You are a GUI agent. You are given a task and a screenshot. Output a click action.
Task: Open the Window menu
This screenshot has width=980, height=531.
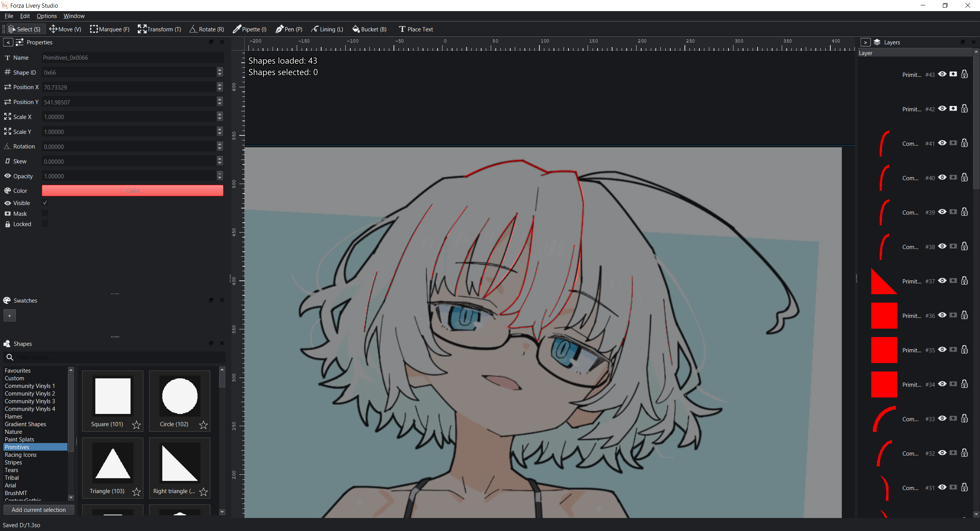(74, 16)
